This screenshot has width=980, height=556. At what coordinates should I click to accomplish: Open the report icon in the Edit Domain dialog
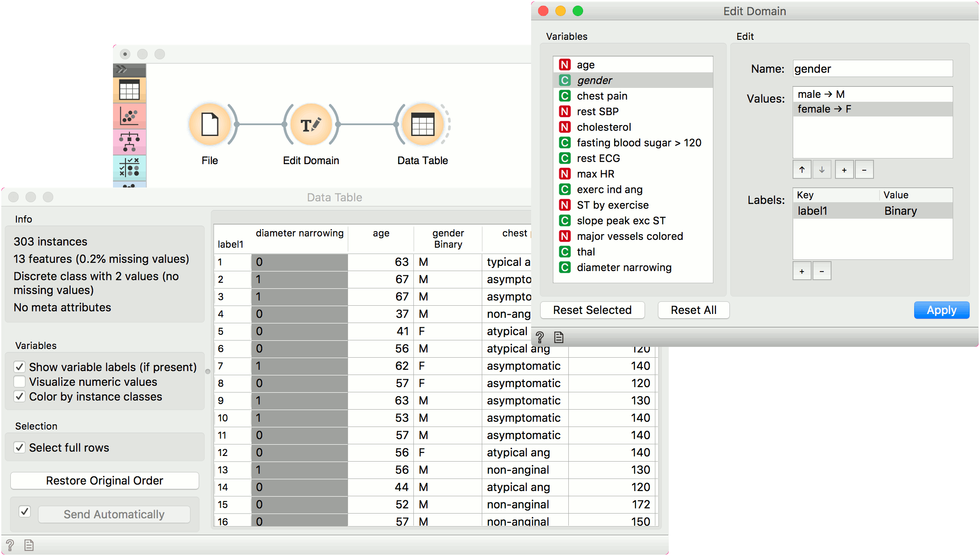[558, 336]
